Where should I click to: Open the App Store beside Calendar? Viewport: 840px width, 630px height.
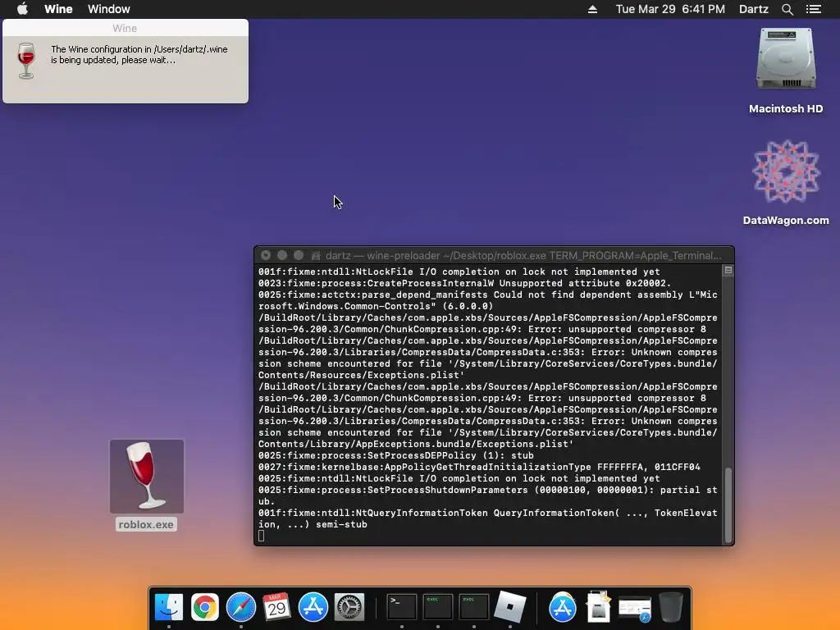click(313, 607)
